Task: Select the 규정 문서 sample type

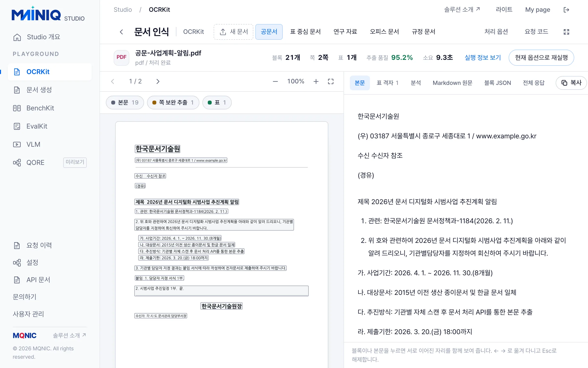Action: click(x=424, y=32)
